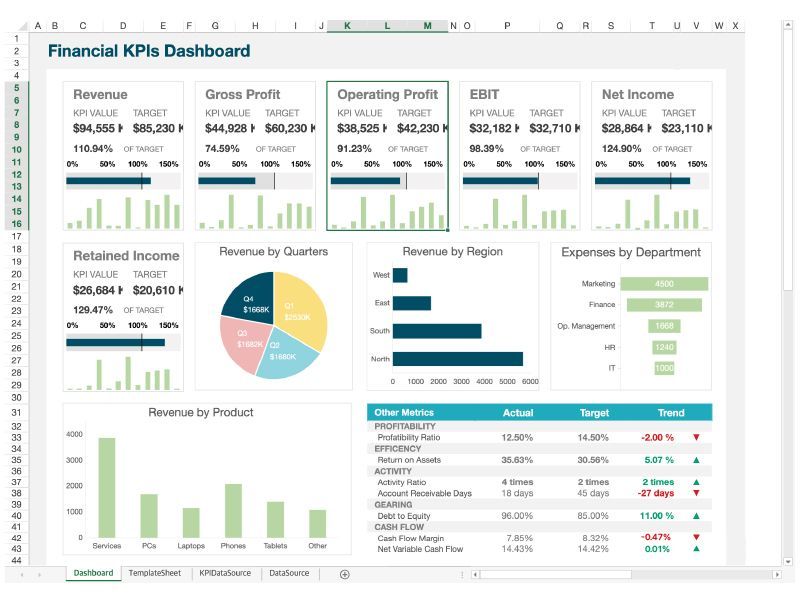Click the horizontal scrollbar thumb

coord(555,574)
